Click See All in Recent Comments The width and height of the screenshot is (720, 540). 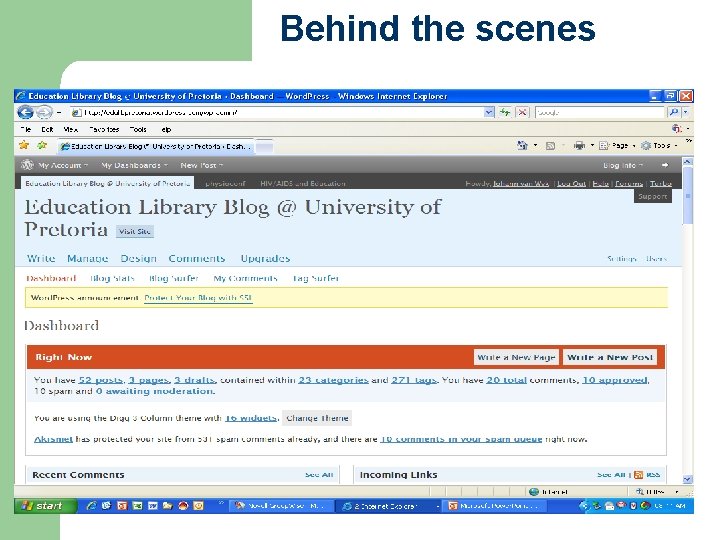[x=319, y=475]
